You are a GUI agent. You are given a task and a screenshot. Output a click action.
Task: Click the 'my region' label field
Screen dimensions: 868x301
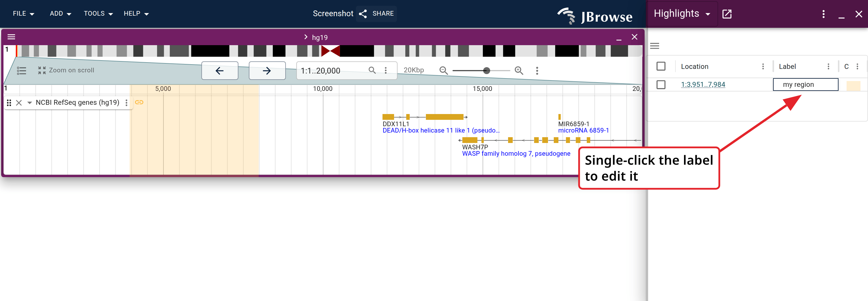pyautogui.click(x=805, y=85)
